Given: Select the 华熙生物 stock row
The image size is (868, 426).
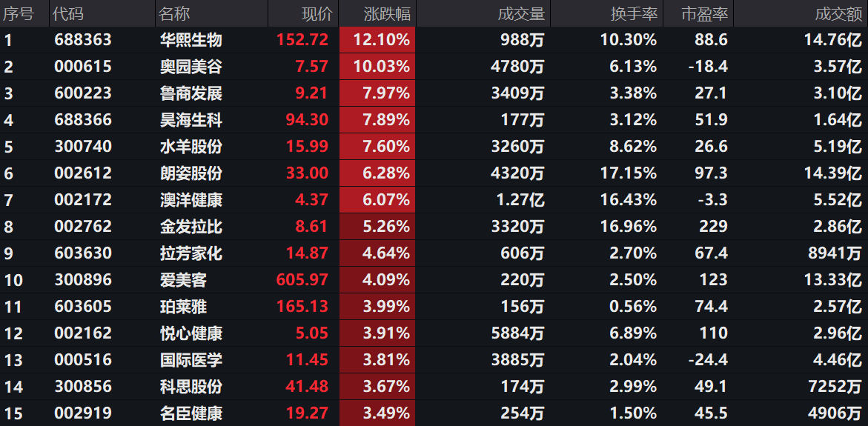Looking at the screenshot, I should (434, 40).
